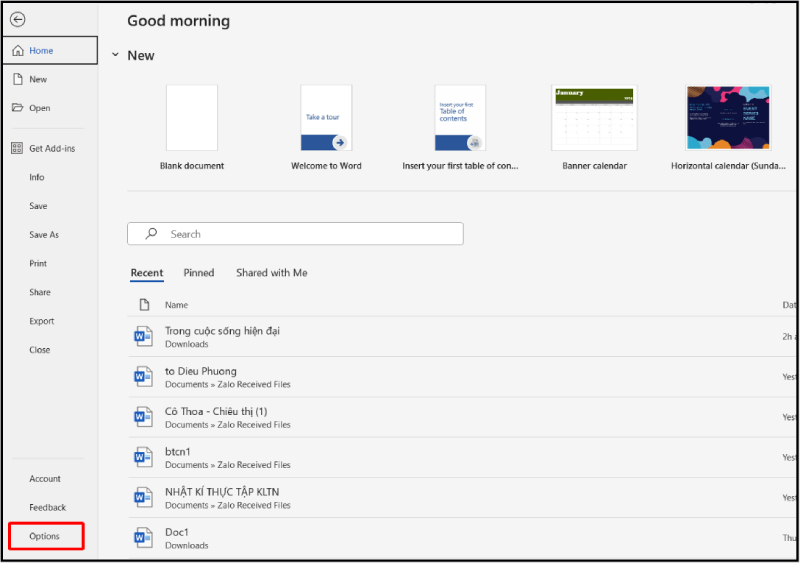Viewport: 800px width, 563px height.
Task: Open the Shared with Me tab
Action: point(271,273)
